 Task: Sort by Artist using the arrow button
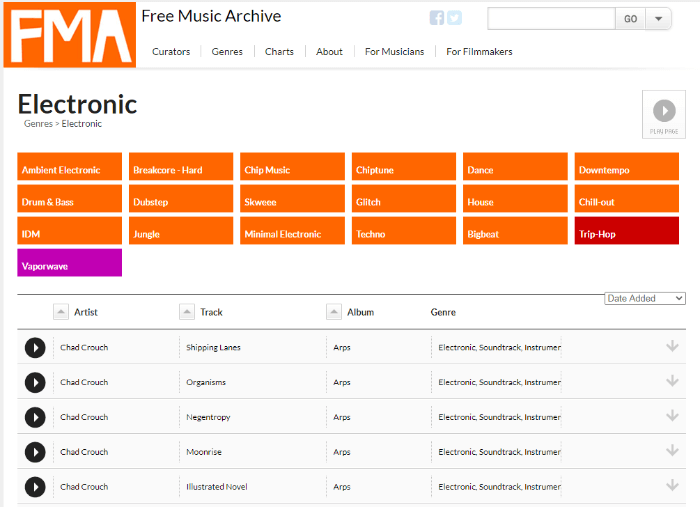pos(61,312)
